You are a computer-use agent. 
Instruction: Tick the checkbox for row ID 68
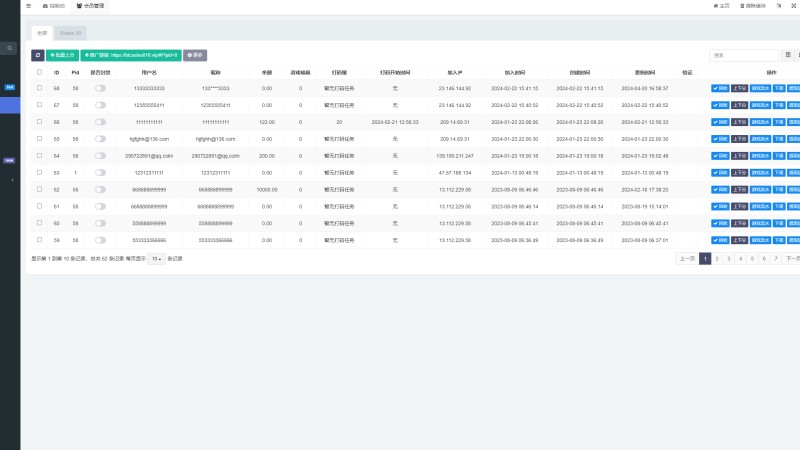click(x=39, y=88)
